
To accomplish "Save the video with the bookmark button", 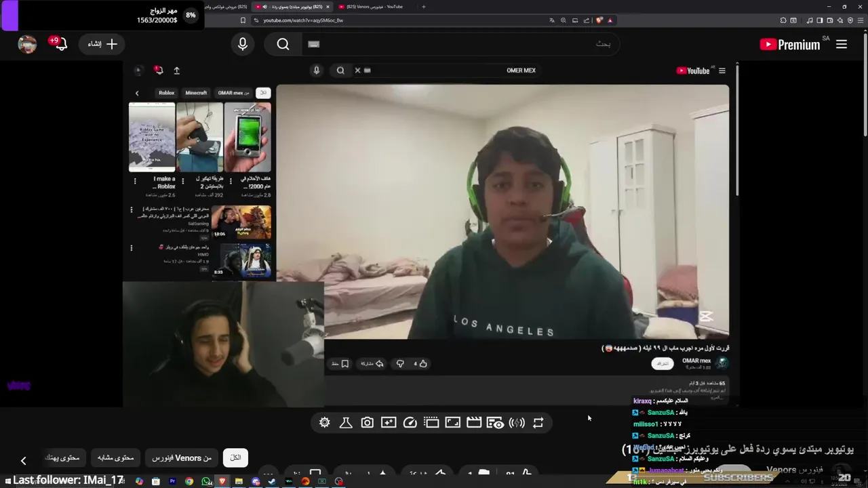I will click(x=340, y=364).
